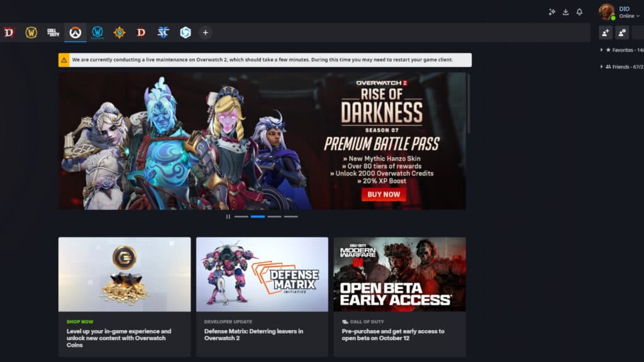The height and width of the screenshot is (362, 644).
Task: Click the DEVELOPER UPDATE label
Action: pyautogui.click(x=228, y=322)
